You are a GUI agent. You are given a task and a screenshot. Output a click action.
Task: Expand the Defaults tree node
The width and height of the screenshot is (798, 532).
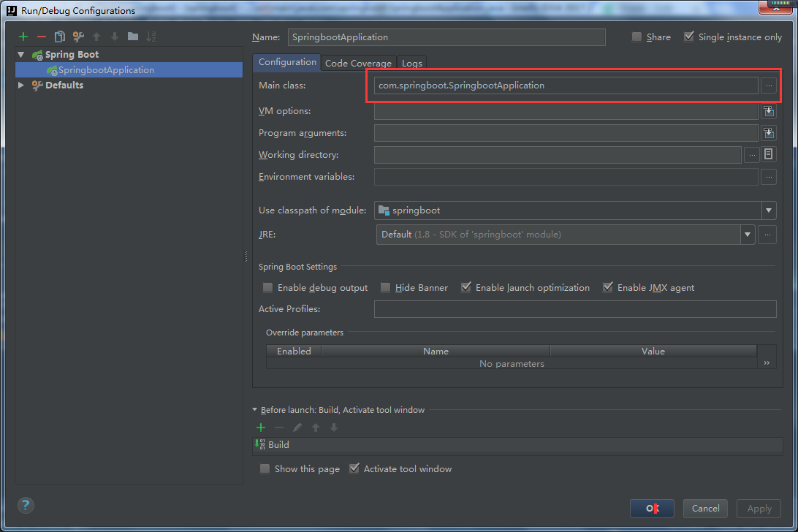pyautogui.click(x=21, y=85)
